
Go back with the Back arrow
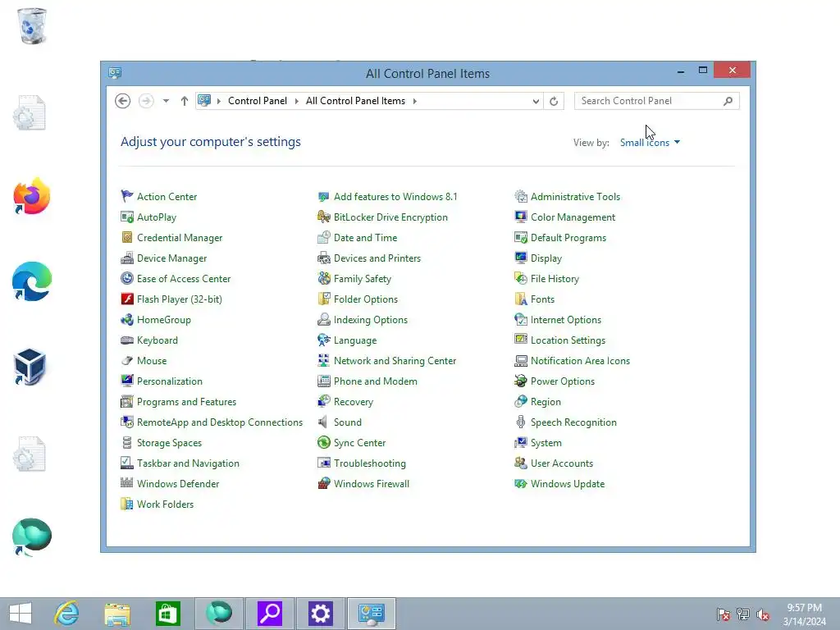point(123,101)
